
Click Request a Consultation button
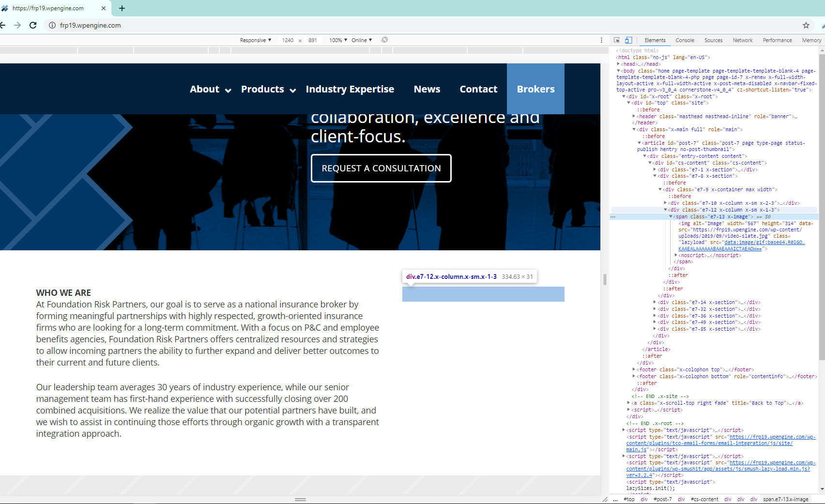coord(381,168)
